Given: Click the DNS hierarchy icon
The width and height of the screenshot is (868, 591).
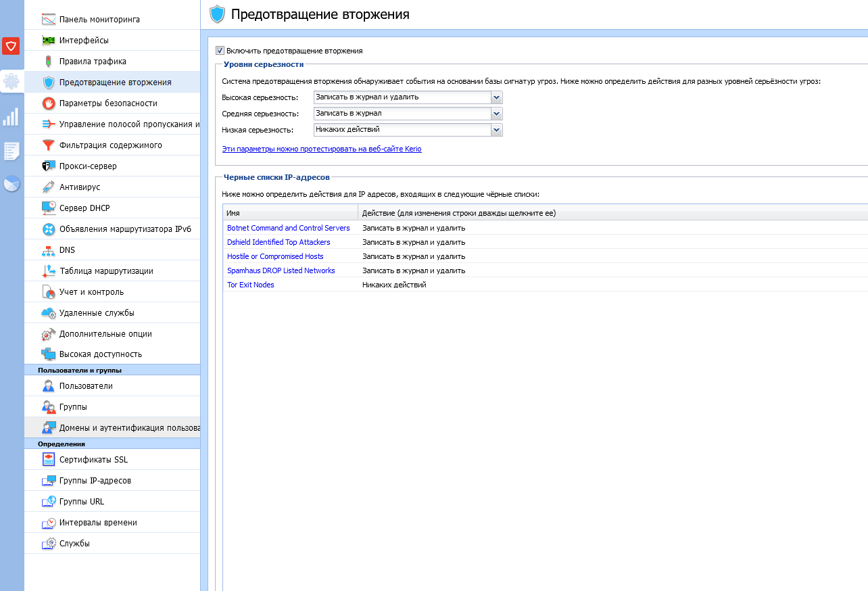Looking at the screenshot, I should pos(49,250).
